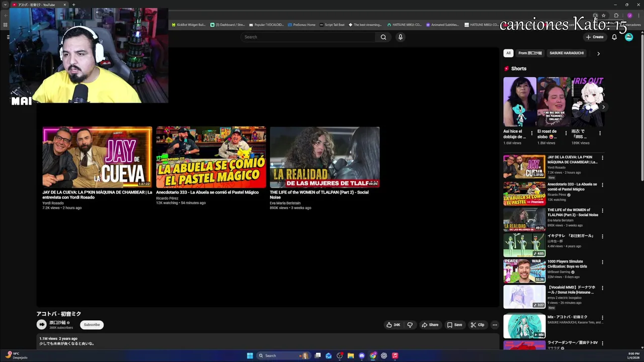
Task: Open KickBot Widget Builder bookmark
Action: 189,25
